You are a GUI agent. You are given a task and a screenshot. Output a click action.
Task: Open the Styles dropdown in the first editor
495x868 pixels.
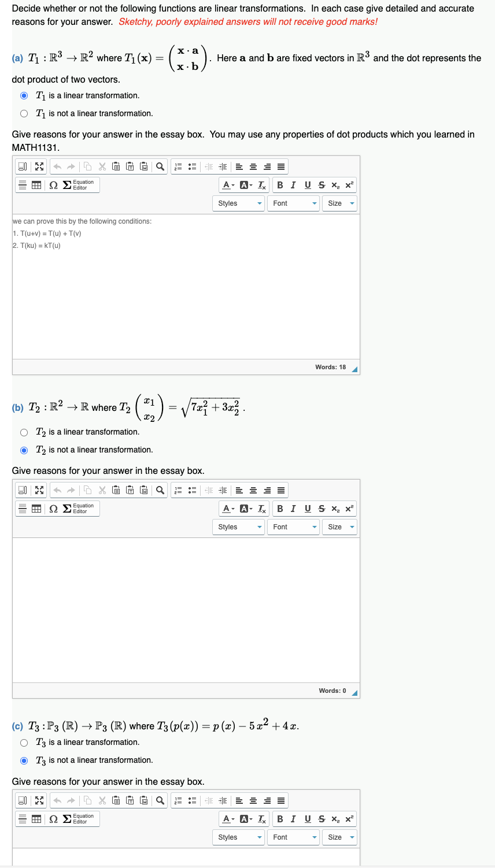click(238, 203)
